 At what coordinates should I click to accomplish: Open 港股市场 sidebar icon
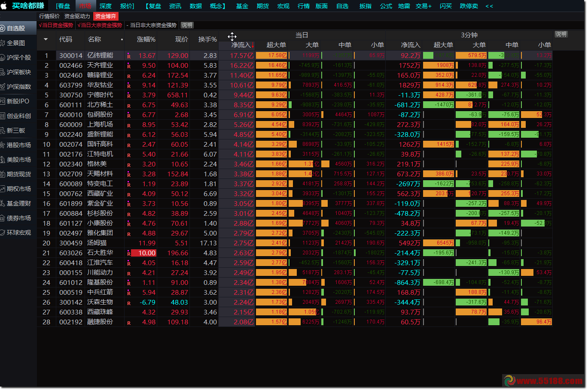pos(3,145)
